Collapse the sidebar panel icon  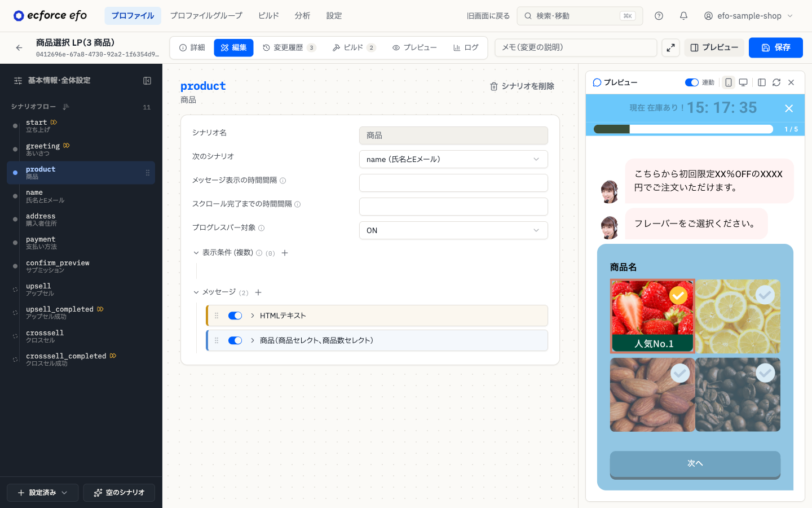pos(147,81)
